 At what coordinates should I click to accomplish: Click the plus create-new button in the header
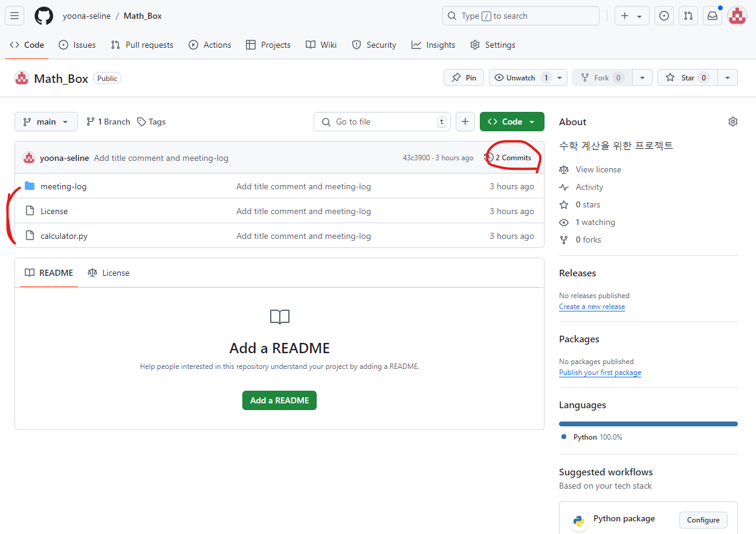tap(632, 16)
